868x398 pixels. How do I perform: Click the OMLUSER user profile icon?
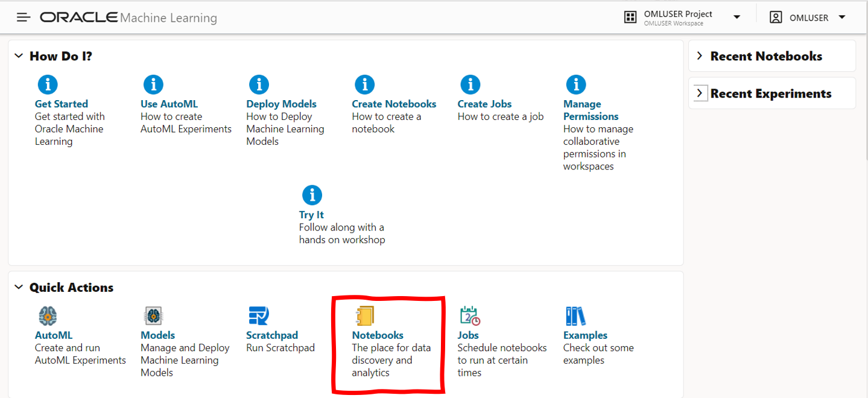coord(776,17)
